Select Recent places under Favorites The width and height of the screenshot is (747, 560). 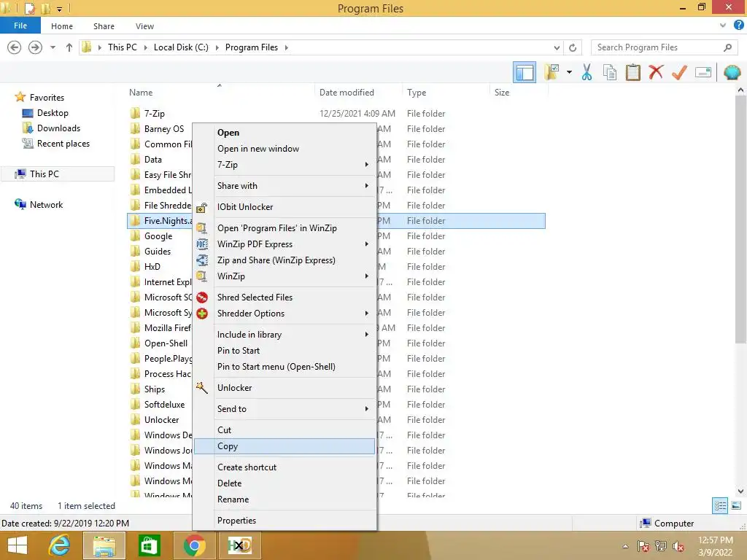click(63, 144)
